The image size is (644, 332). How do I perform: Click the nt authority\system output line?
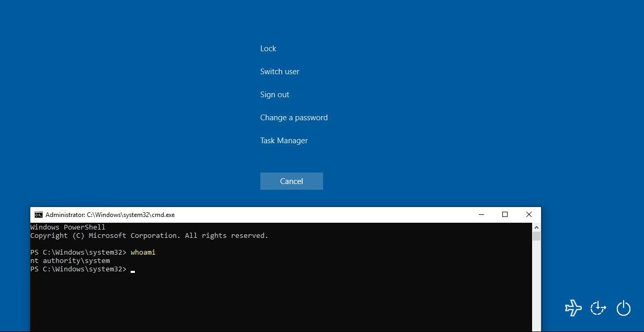click(70, 260)
